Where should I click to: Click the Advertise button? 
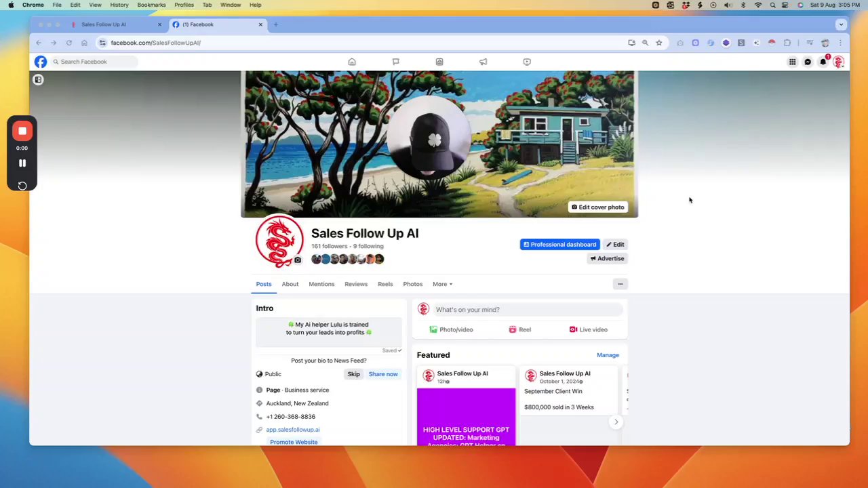pos(607,258)
